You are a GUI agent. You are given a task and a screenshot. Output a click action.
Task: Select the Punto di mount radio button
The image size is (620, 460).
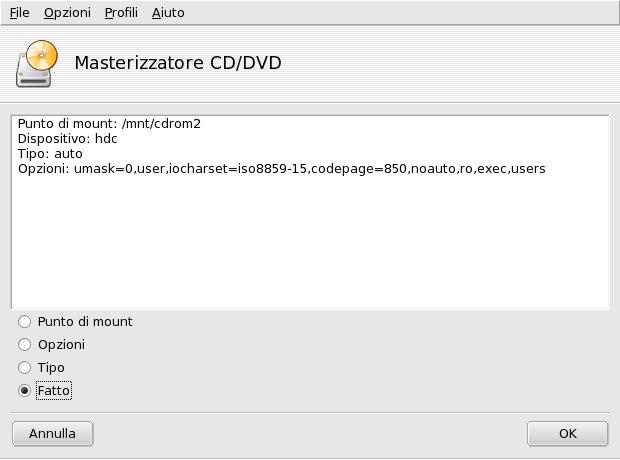point(25,322)
